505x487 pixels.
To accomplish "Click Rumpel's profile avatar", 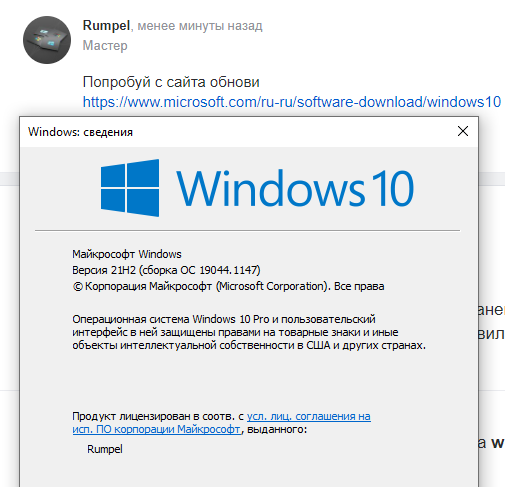I will tap(47, 40).
